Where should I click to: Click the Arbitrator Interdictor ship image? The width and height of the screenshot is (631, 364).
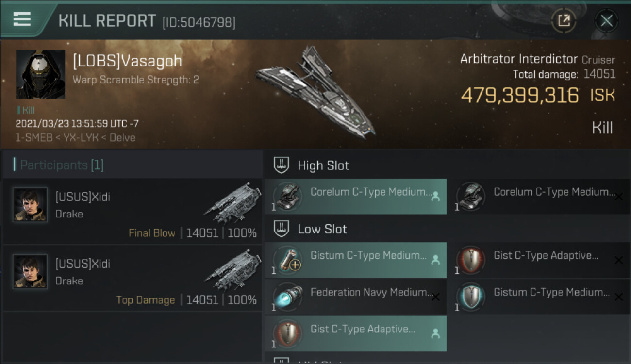pos(315,92)
